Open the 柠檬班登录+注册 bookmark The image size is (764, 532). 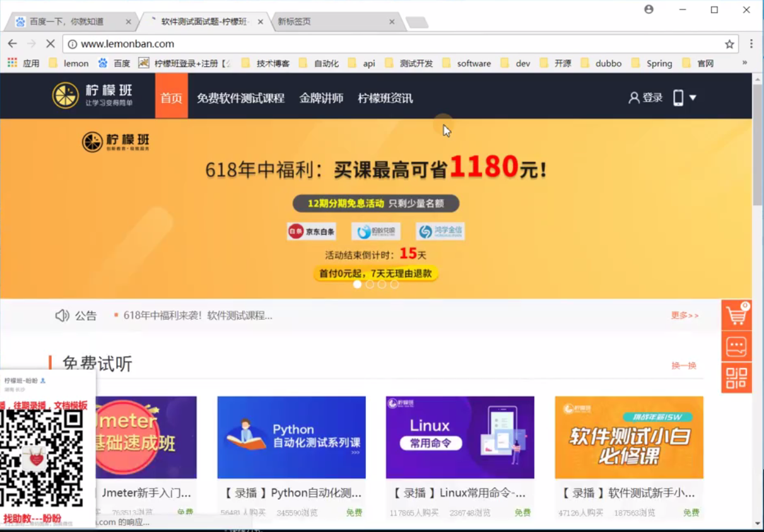(x=185, y=63)
